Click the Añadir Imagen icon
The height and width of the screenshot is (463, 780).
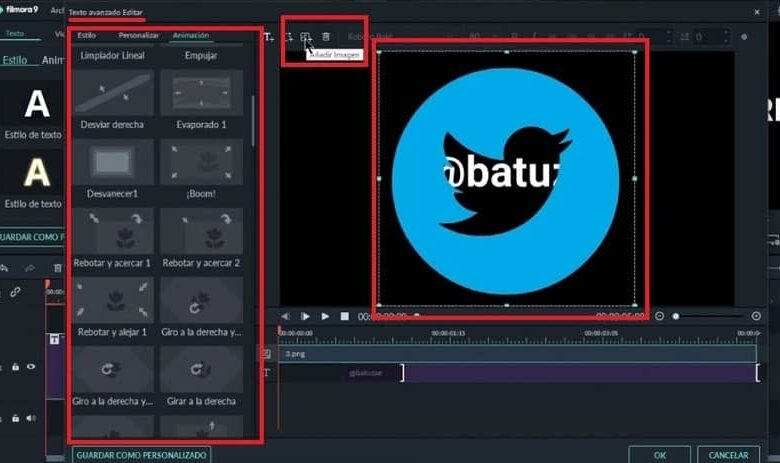pyautogui.click(x=305, y=37)
